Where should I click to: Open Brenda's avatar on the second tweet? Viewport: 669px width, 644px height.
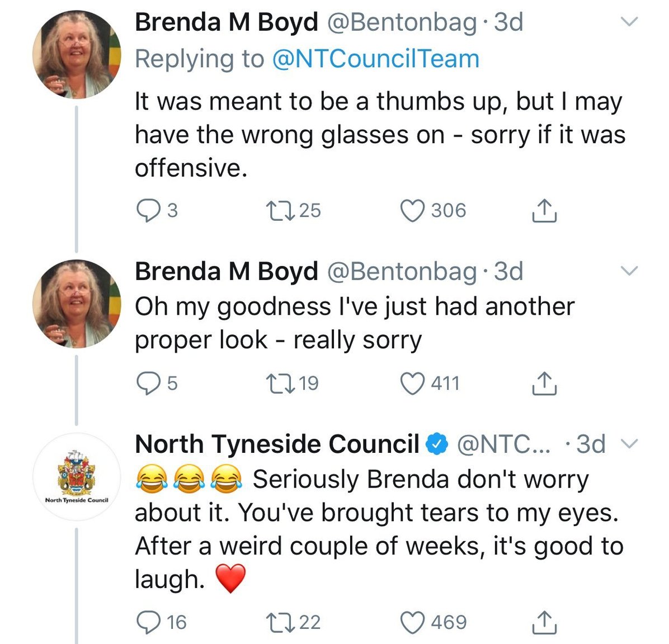pyautogui.click(x=77, y=304)
